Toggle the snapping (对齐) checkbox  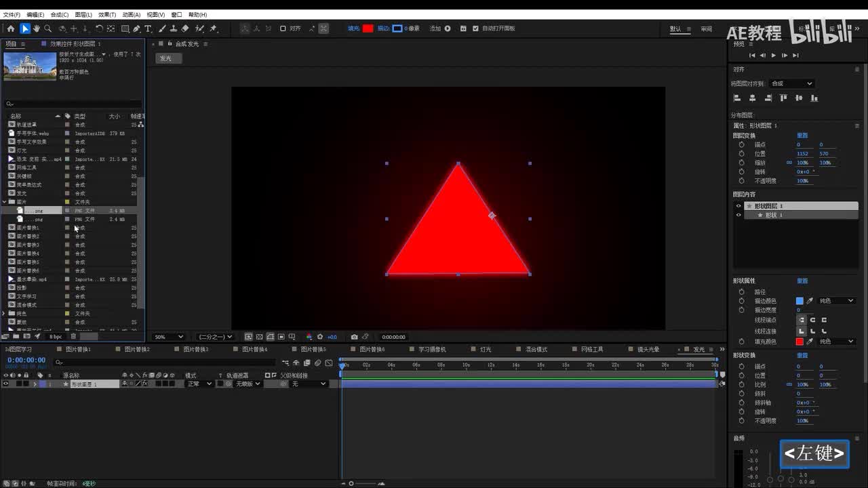click(283, 28)
